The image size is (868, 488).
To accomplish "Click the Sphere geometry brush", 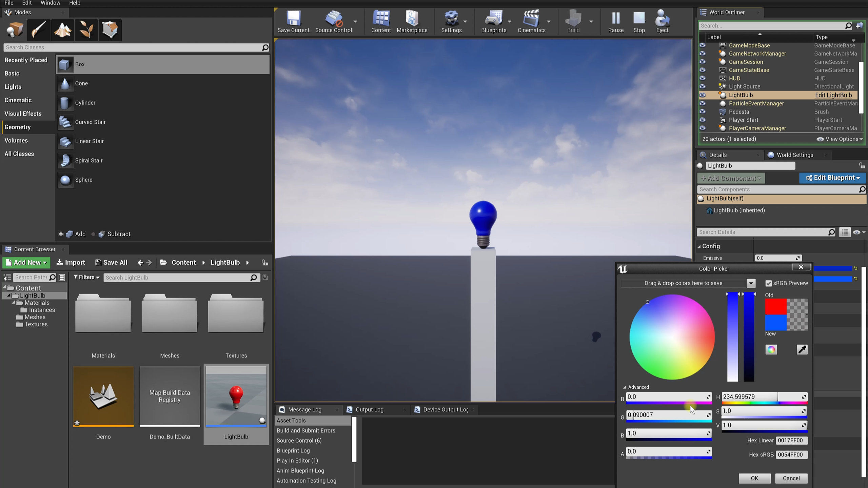I will (x=163, y=180).
